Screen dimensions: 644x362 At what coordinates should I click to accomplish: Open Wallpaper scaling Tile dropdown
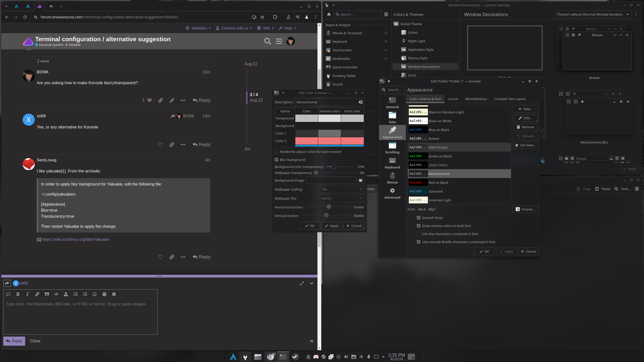[x=342, y=189]
